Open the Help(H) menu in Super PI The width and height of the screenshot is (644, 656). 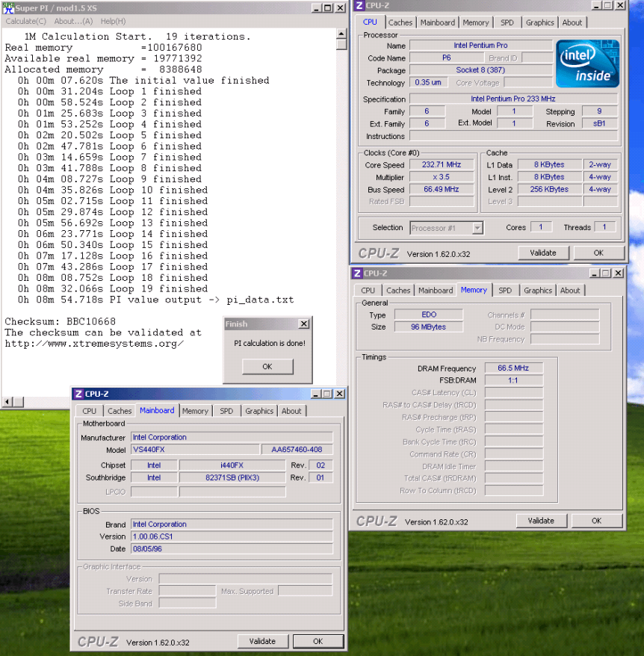113,21
